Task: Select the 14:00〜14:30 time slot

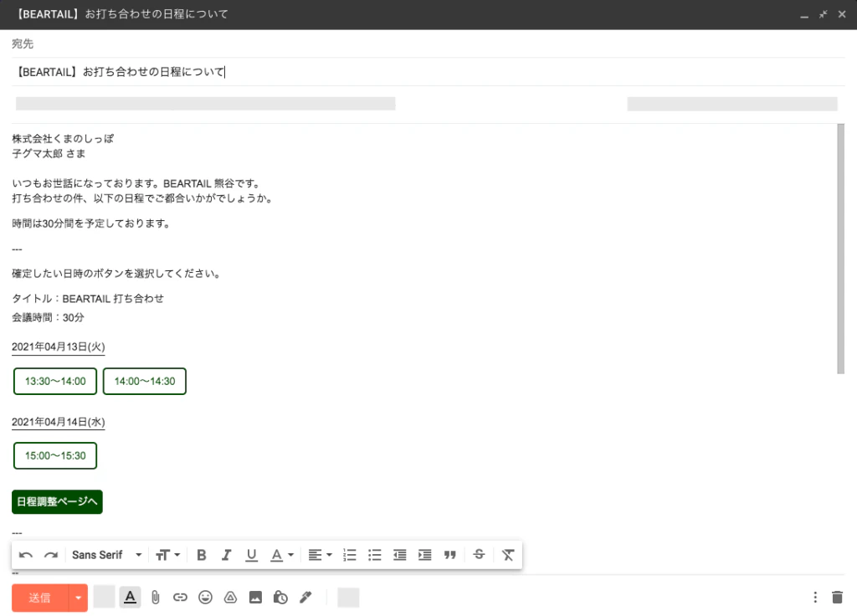Action: [x=145, y=382]
